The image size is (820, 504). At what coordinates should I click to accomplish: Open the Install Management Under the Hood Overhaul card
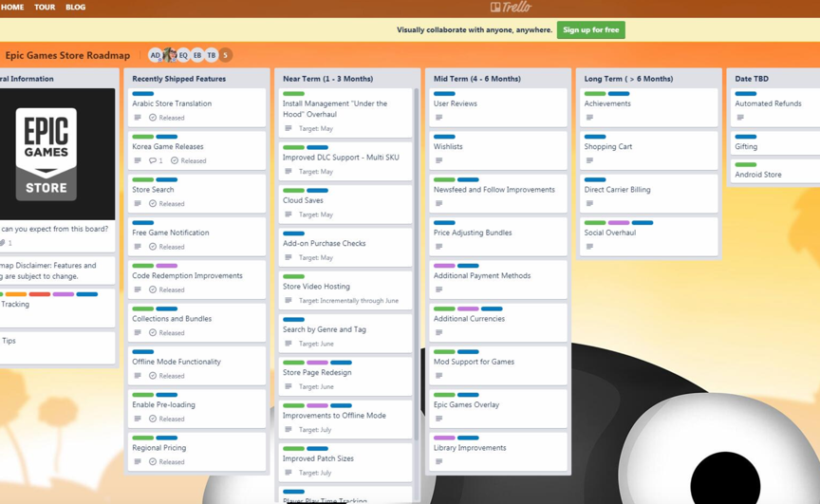coord(345,113)
